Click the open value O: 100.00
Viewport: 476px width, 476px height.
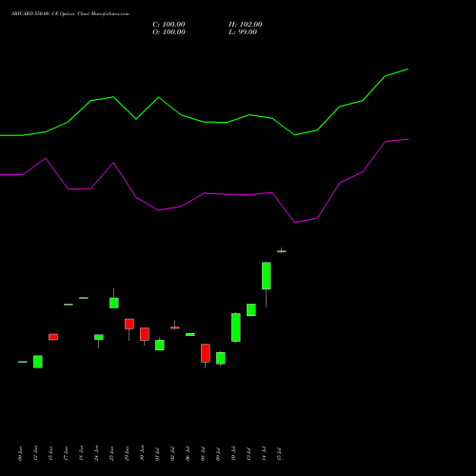(169, 32)
